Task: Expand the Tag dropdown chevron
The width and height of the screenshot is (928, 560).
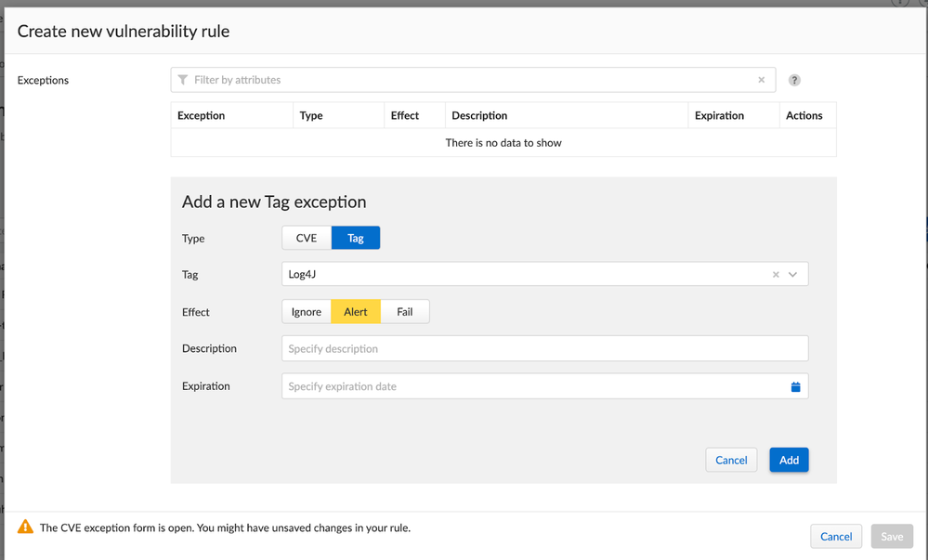Action: [x=793, y=275]
